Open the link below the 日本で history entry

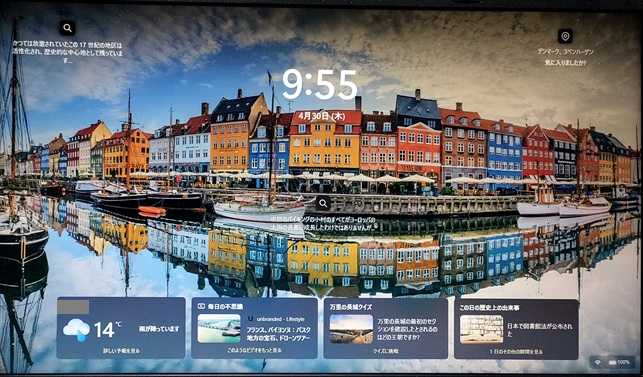516,352
